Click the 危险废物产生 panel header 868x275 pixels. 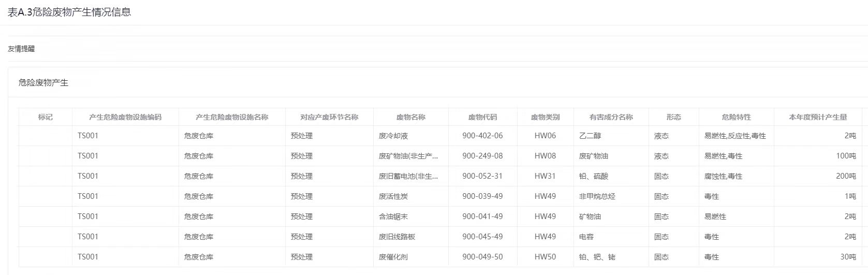click(x=43, y=82)
